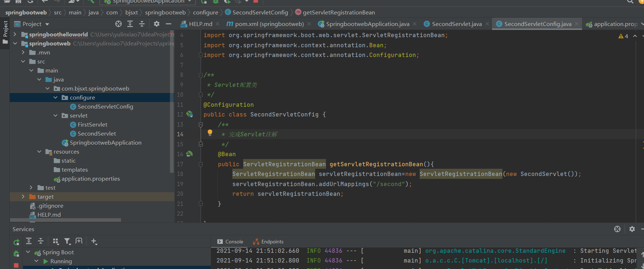Close the pom.xml editor tab
This screenshot has height=269, width=644.
coord(309,24)
